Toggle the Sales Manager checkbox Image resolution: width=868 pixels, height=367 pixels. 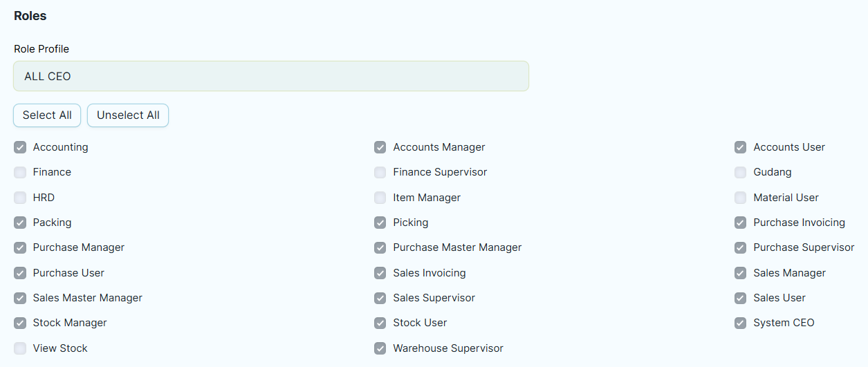pyautogui.click(x=741, y=273)
